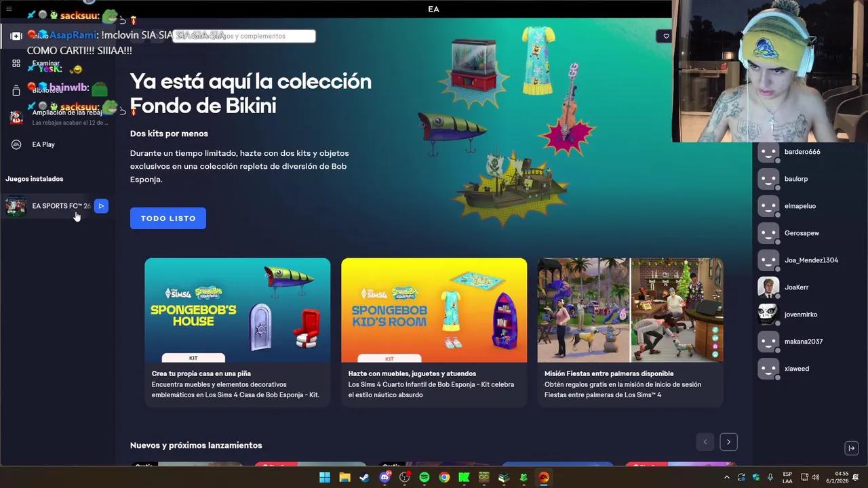Click jovenmirko's skull mask avatar
This screenshot has width=868, height=488.
pos(768,314)
